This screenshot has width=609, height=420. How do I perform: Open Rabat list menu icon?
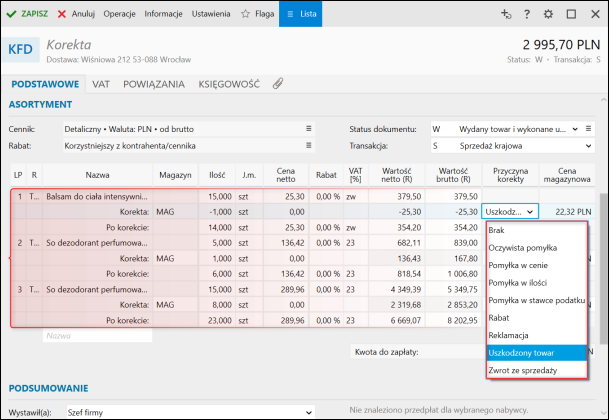click(308, 145)
